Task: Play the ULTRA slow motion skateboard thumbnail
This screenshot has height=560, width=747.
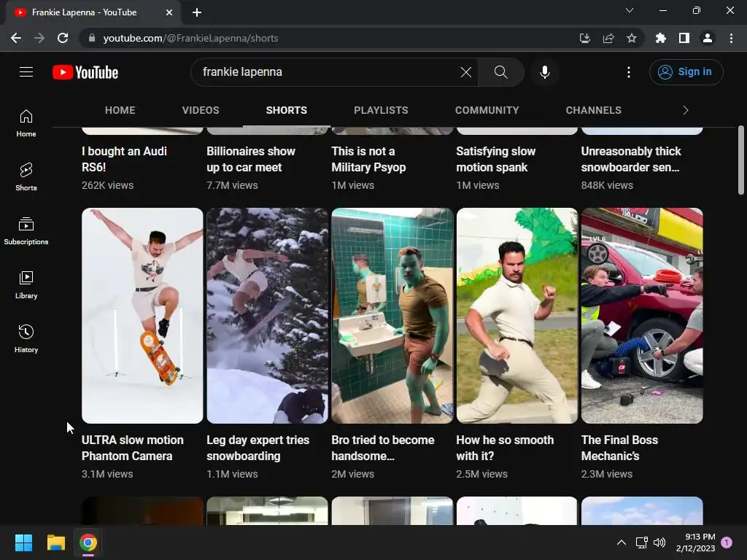Action: tap(142, 315)
